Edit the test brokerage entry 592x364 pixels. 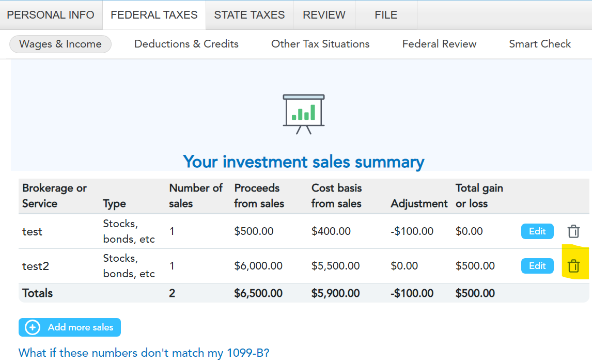[x=537, y=231]
